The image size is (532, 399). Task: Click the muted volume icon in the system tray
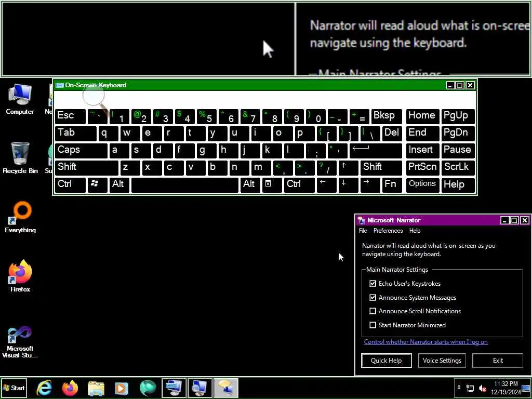click(483, 388)
